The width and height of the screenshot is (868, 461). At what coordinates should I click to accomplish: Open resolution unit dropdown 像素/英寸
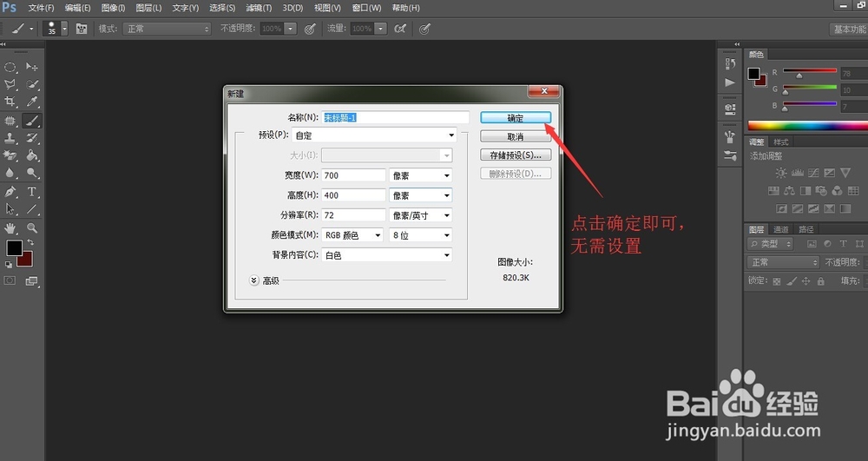pyautogui.click(x=421, y=215)
